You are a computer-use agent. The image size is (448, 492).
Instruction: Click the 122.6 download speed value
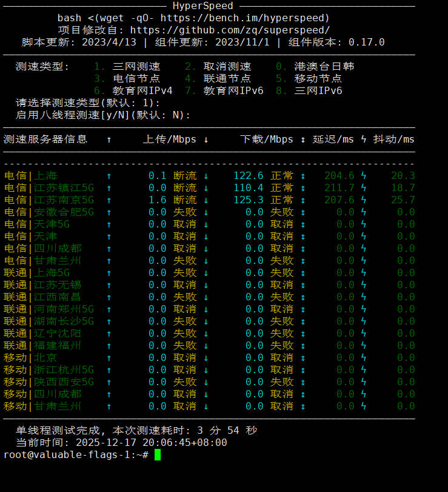tap(249, 176)
